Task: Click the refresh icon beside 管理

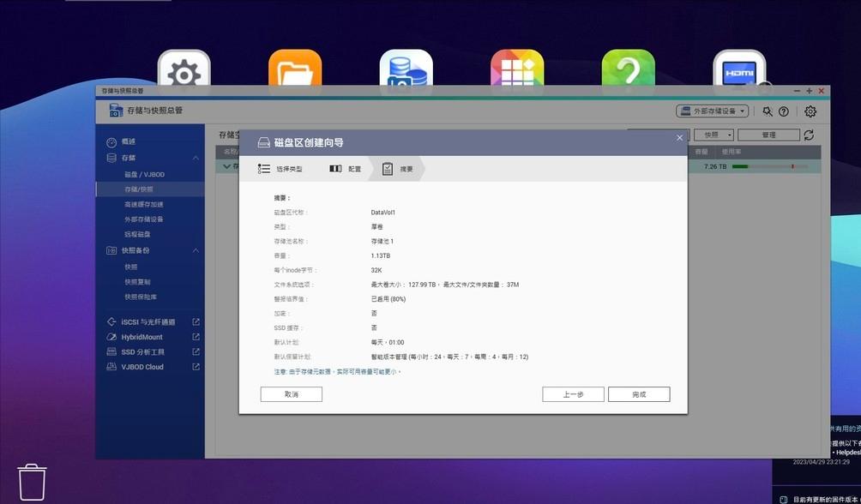Action: coord(807,135)
